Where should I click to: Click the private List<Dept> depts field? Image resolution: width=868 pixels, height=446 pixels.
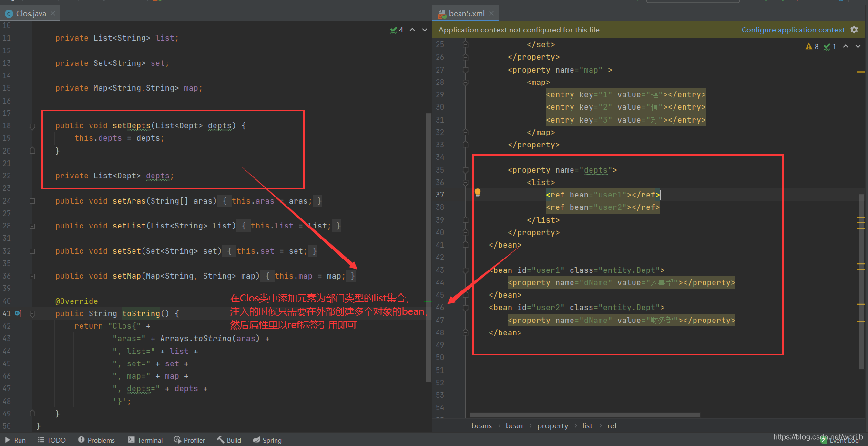tap(114, 176)
